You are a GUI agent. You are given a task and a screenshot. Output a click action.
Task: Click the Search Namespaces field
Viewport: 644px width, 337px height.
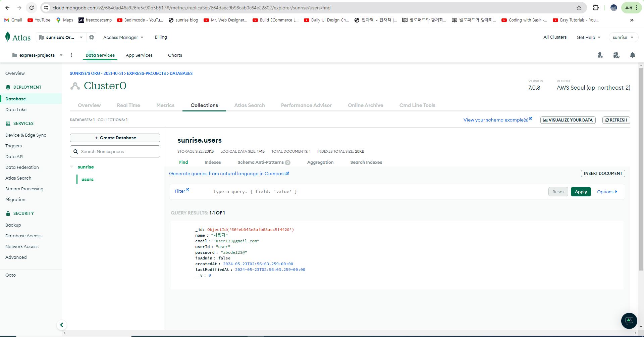click(115, 151)
